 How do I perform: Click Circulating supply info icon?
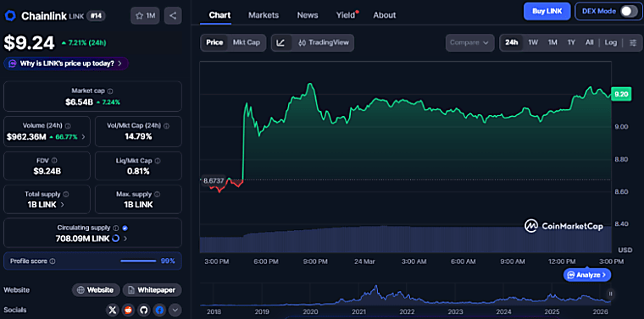click(116, 228)
